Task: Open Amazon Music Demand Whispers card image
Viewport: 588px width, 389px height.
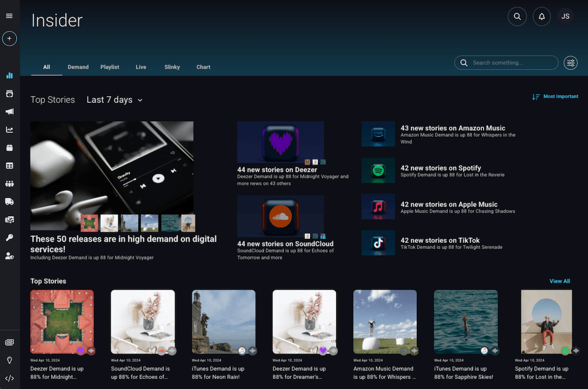Action: click(385, 322)
